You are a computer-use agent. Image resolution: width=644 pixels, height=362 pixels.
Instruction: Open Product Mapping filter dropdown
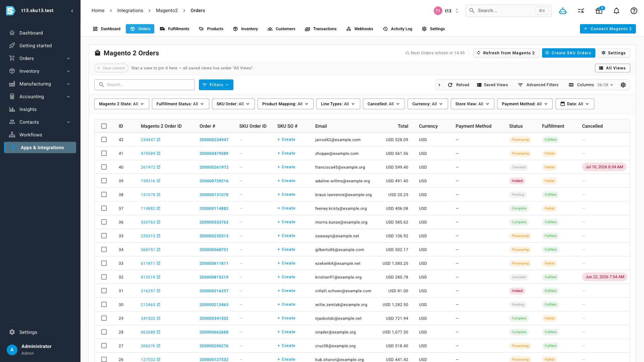285,104
